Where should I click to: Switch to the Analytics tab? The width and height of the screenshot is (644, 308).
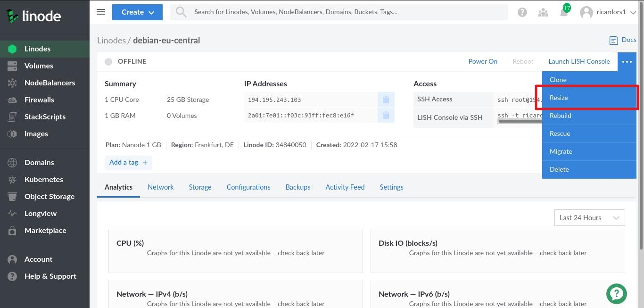click(x=118, y=187)
